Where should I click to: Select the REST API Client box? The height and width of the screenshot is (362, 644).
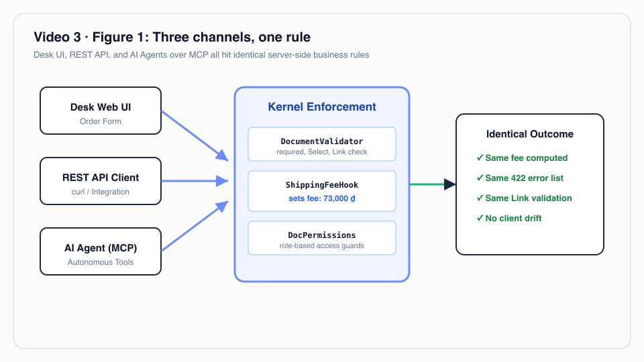101,181
